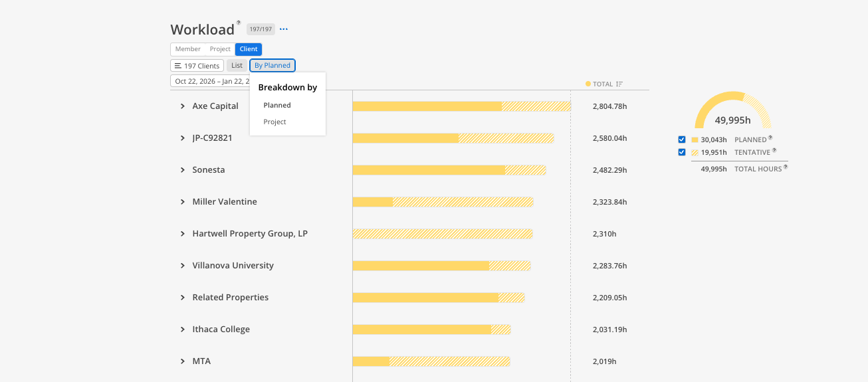868x382 pixels.
Task: Click the Axe Capital client name
Action: (x=215, y=106)
